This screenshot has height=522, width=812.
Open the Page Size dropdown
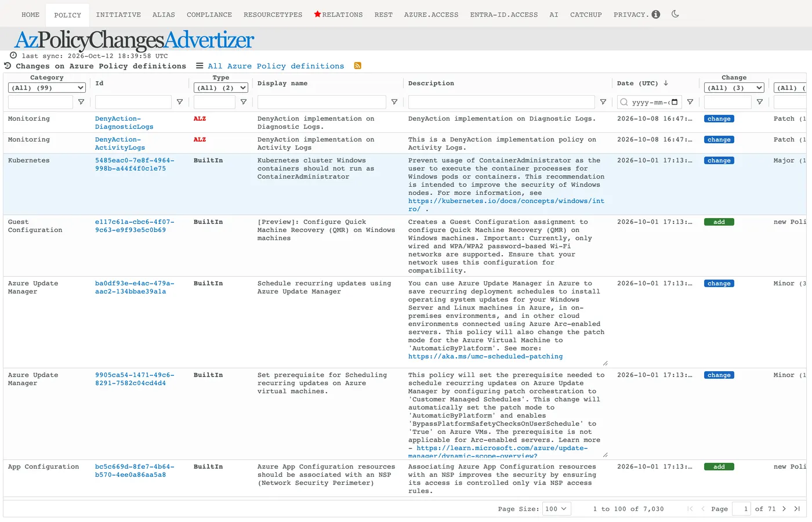[x=557, y=509]
